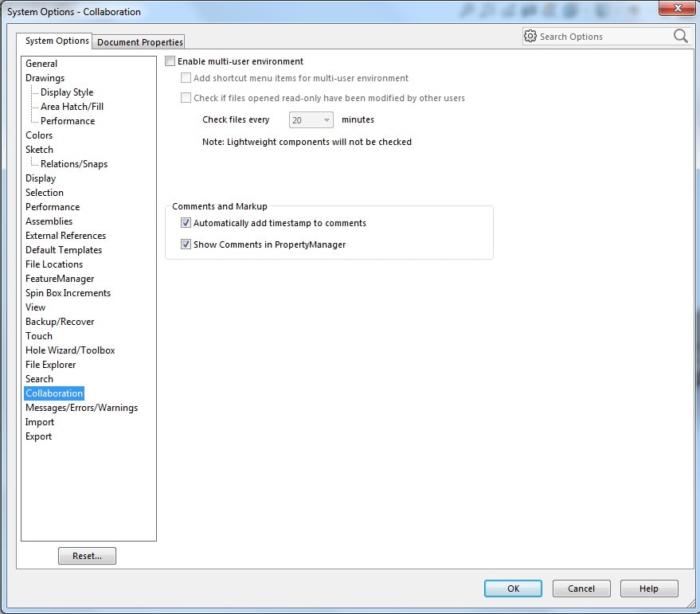Enable multi-user environment checkbox

[x=170, y=61]
